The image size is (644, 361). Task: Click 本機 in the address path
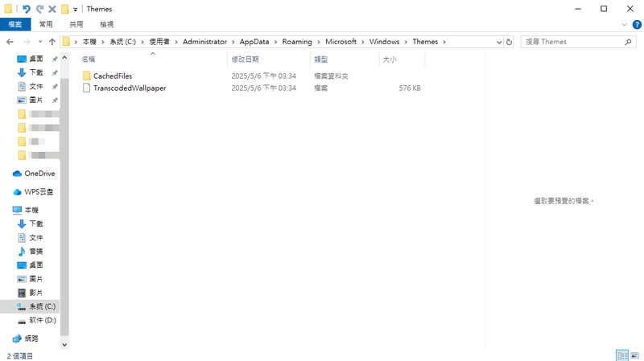point(89,42)
